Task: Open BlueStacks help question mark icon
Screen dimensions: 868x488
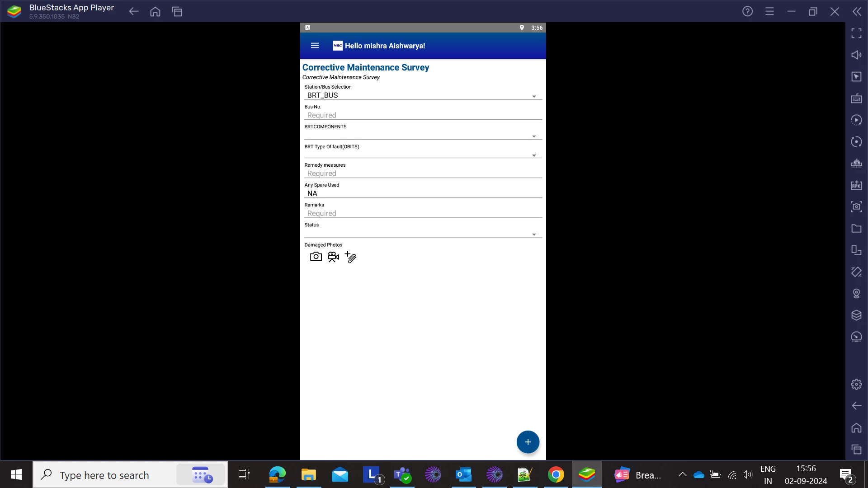Action: tap(747, 11)
